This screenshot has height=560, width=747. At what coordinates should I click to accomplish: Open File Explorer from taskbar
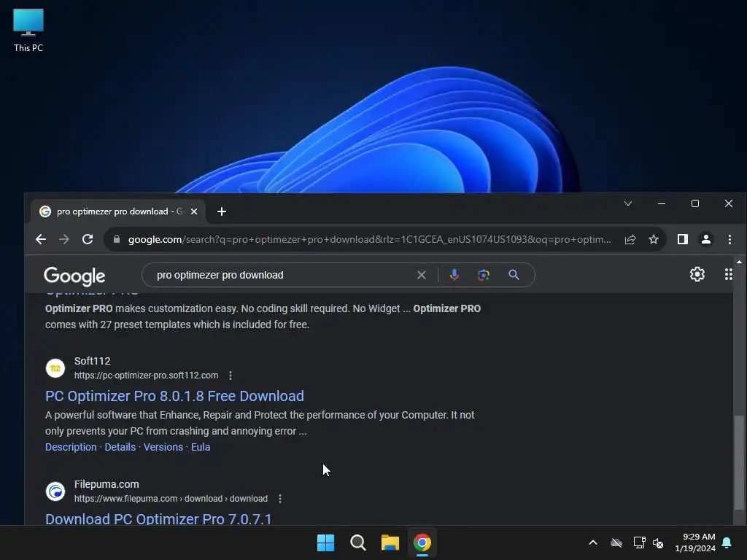tap(390, 542)
